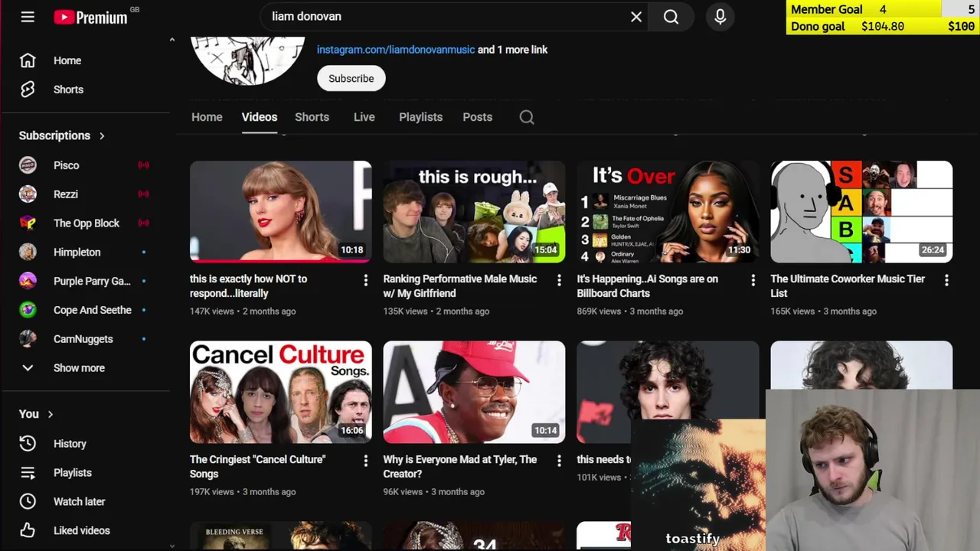Open 'The Ultimate Coworker Music Tier List' title
This screenshot has width=980, height=551.
tap(848, 286)
